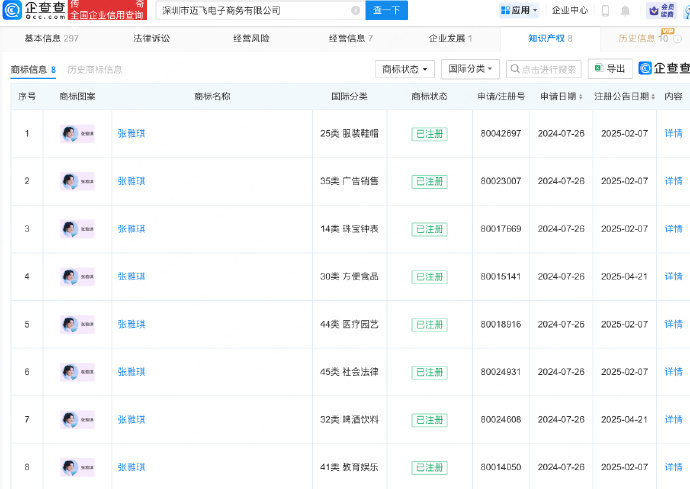Select cell 41类 教育娱乐
This screenshot has width=690, height=489.
(x=349, y=467)
